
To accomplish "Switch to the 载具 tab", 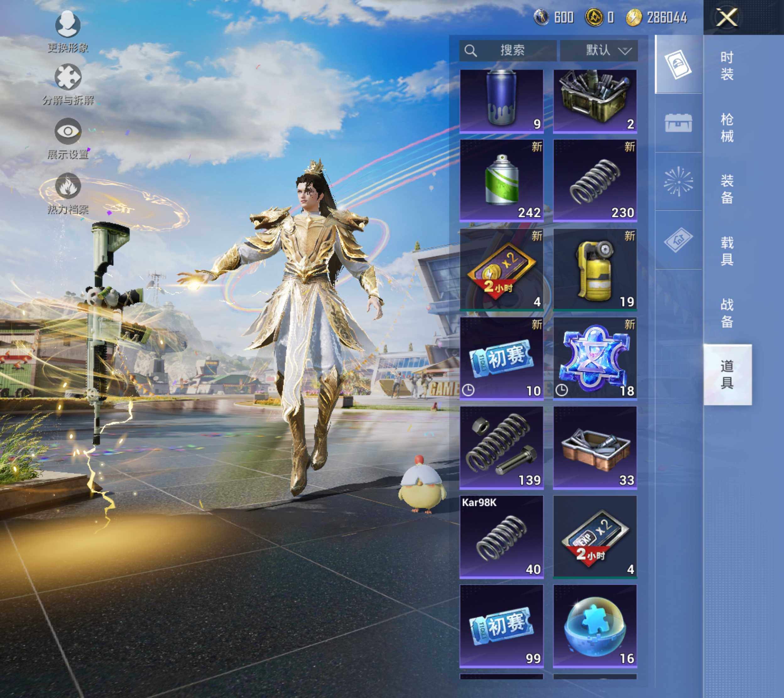I will [727, 251].
